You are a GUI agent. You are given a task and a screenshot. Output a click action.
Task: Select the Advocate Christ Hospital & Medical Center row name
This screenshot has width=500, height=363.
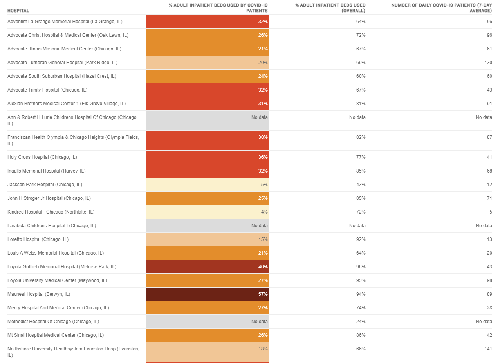(68, 35)
